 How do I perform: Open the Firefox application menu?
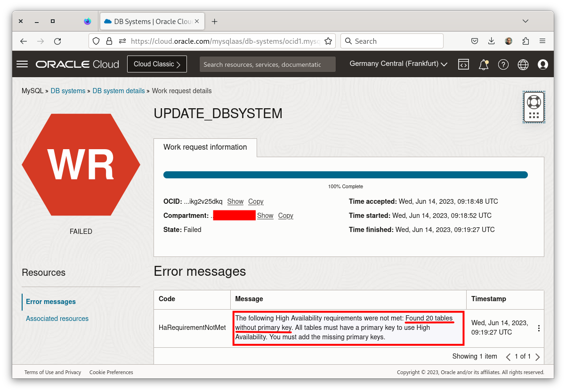542,41
